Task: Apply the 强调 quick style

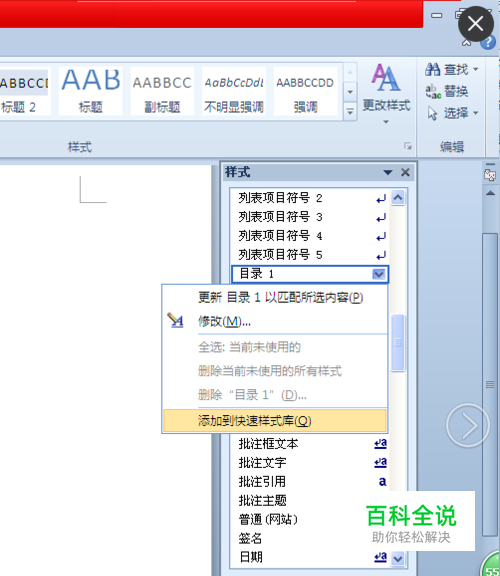Action: point(305,91)
